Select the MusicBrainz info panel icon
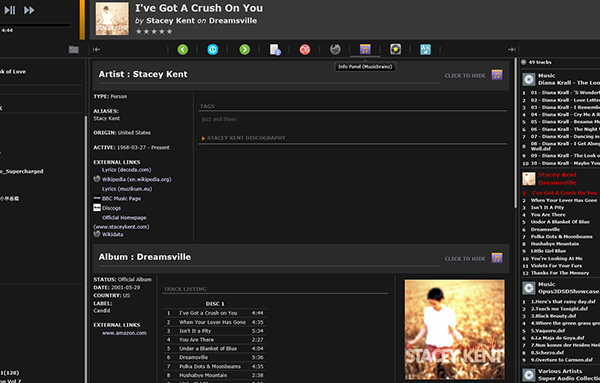Screen dimensions: 600x383 point(365,49)
